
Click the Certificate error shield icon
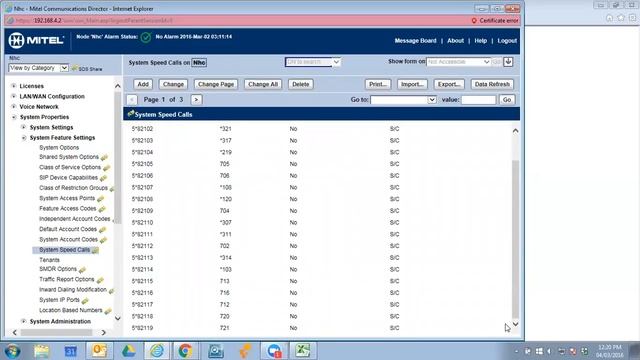click(x=474, y=20)
